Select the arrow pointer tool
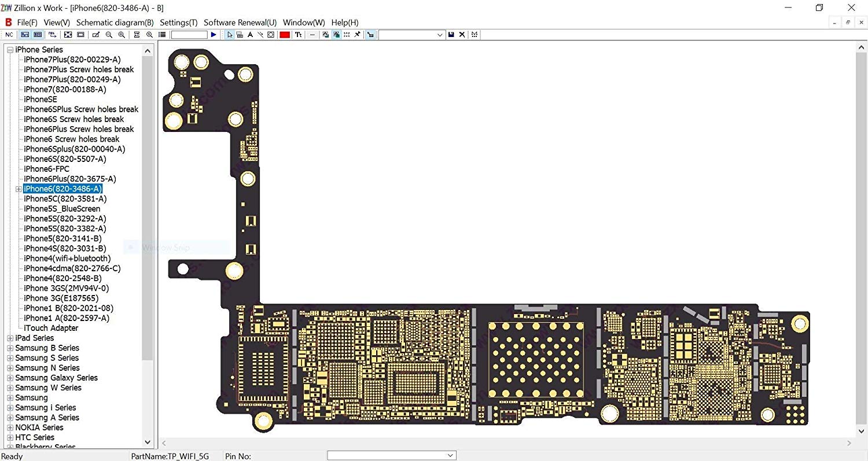868x461 pixels. (230, 35)
